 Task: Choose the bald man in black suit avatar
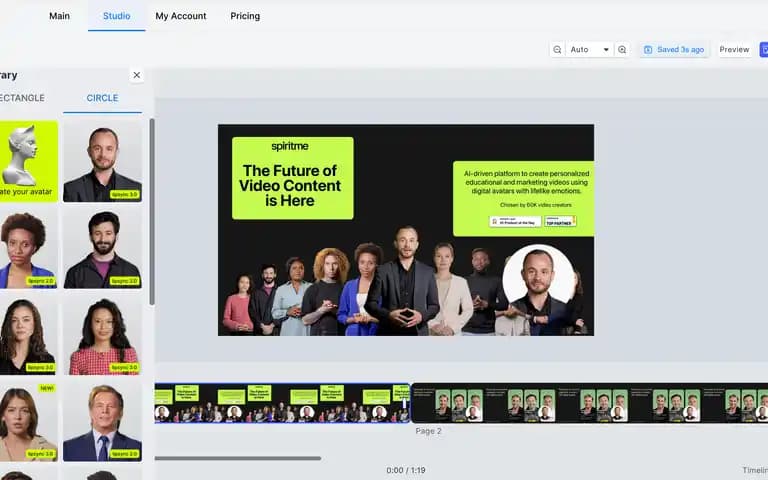click(102, 162)
